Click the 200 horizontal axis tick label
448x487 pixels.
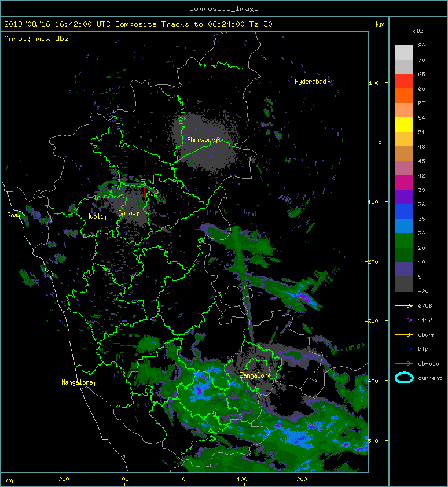(x=302, y=479)
